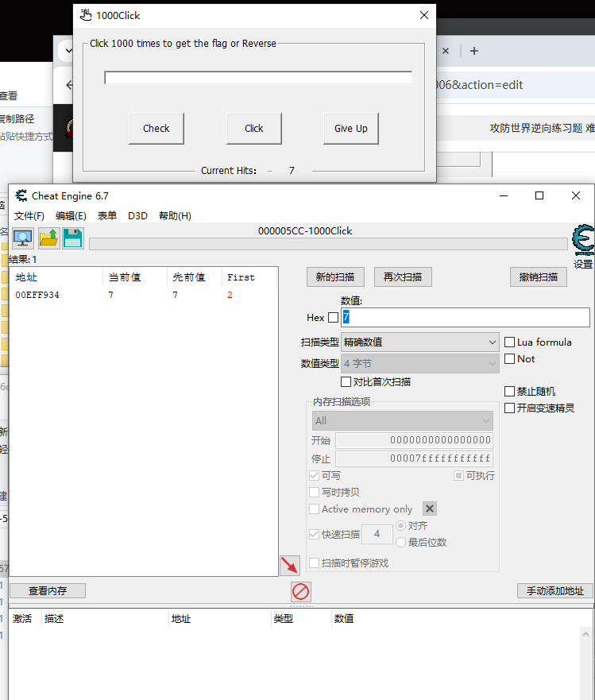This screenshot has width=595, height=700.
Task: Click the save floppy disk icon
Action: coord(73,238)
